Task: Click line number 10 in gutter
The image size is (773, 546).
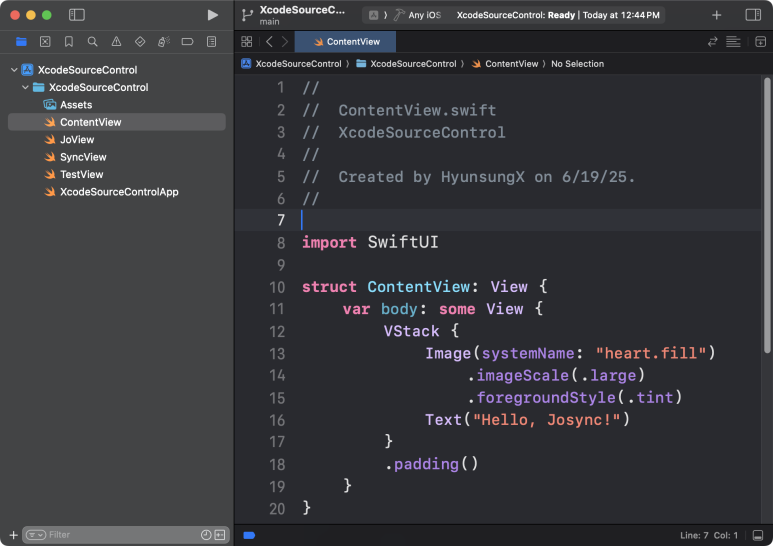Action: [277, 287]
